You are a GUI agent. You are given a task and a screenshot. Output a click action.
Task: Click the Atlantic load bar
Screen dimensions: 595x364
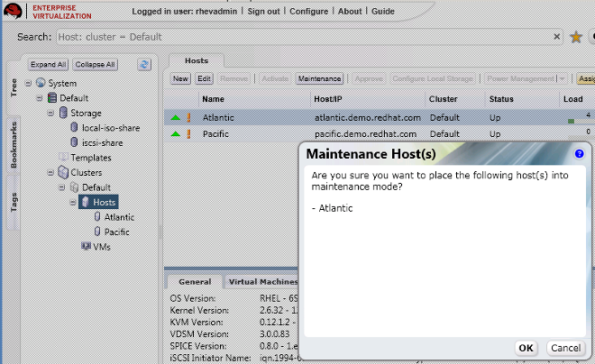(x=572, y=120)
